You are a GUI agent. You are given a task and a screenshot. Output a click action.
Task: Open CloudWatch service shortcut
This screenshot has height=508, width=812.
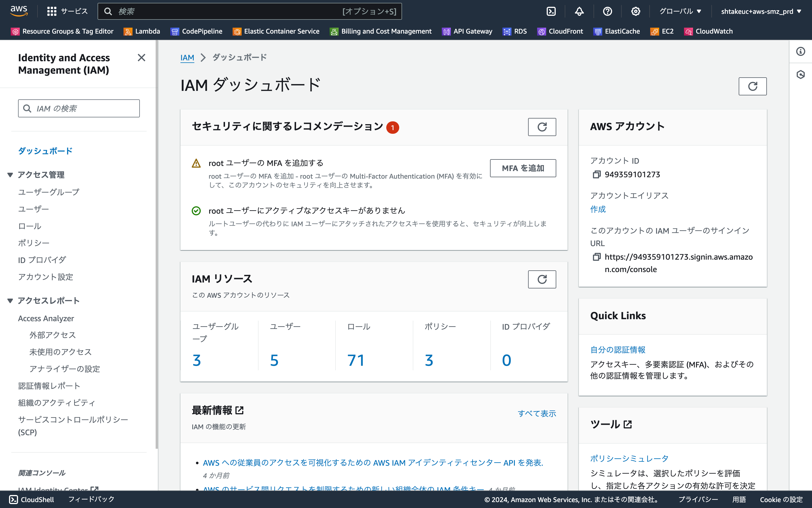tap(709, 31)
